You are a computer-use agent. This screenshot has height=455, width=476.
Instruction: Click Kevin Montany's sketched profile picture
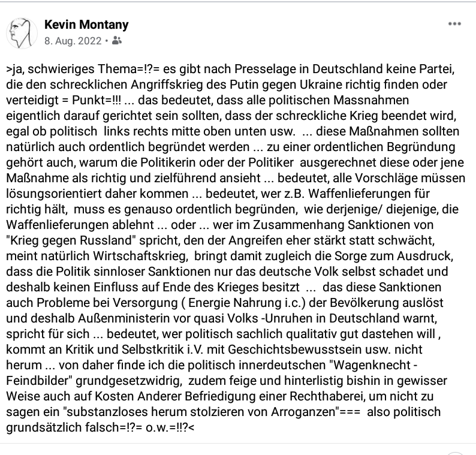coord(22,33)
